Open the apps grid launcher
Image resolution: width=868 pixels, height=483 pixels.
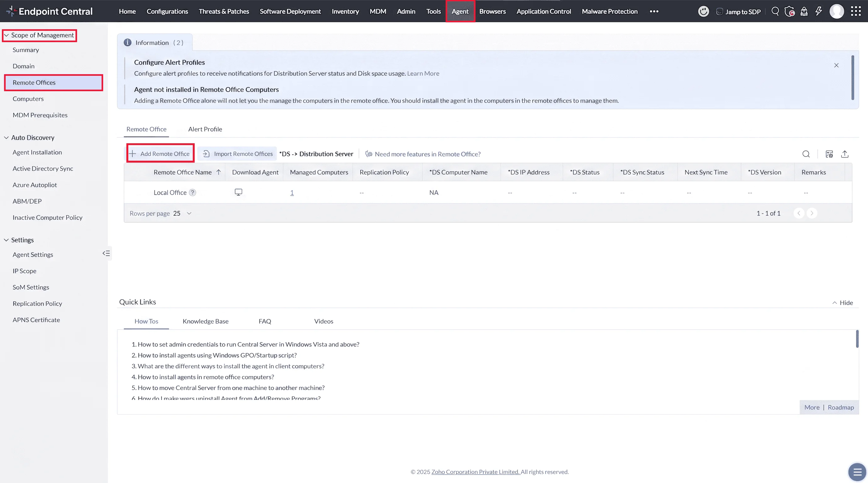[855, 11]
